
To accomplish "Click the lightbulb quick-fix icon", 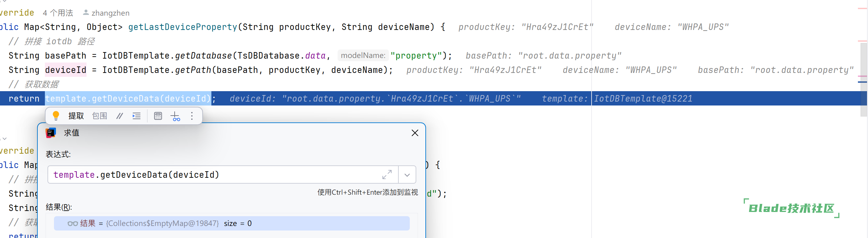I will click(56, 116).
